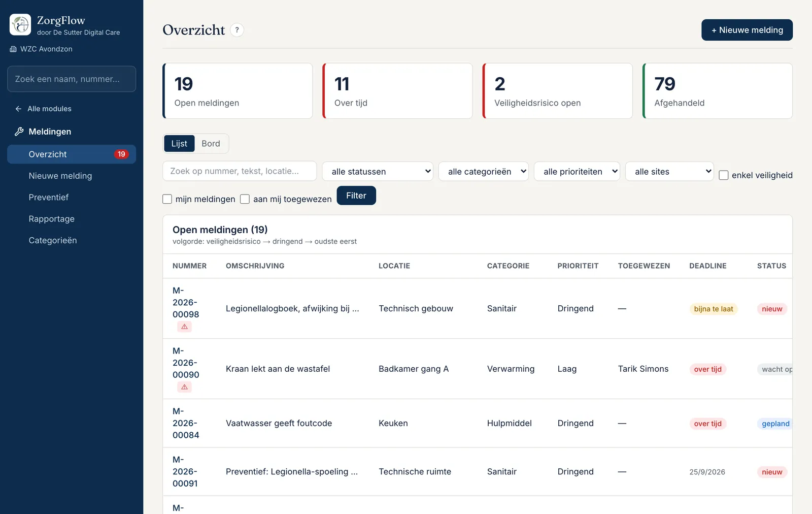The height and width of the screenshot is (514, 812).
Task: Enable the 'mijn meldingen' checkbox
Action: 167,199
